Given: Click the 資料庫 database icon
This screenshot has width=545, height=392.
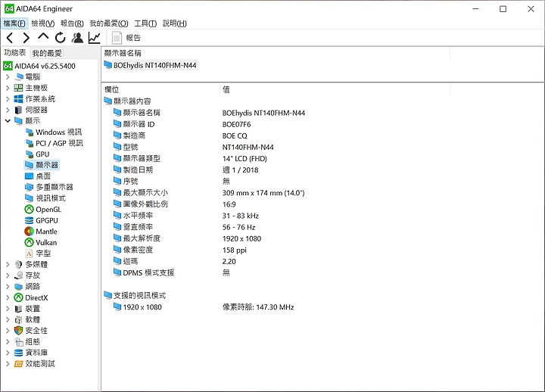Looking at the screenshot, I should coord(18,353).
